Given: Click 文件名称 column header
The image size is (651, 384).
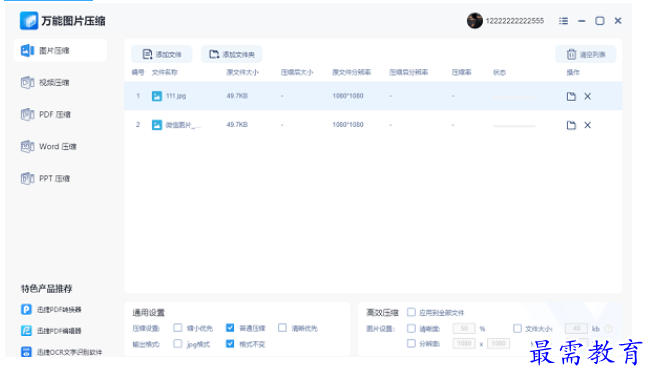Looking at the screenshot, I should [x=164, y=73].
